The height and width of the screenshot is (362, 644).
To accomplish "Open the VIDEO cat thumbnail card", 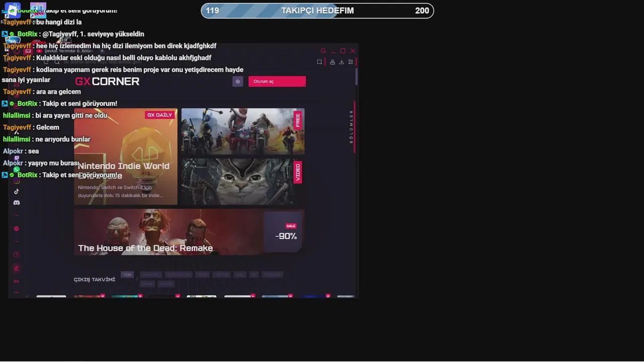I will pos(243,182).
